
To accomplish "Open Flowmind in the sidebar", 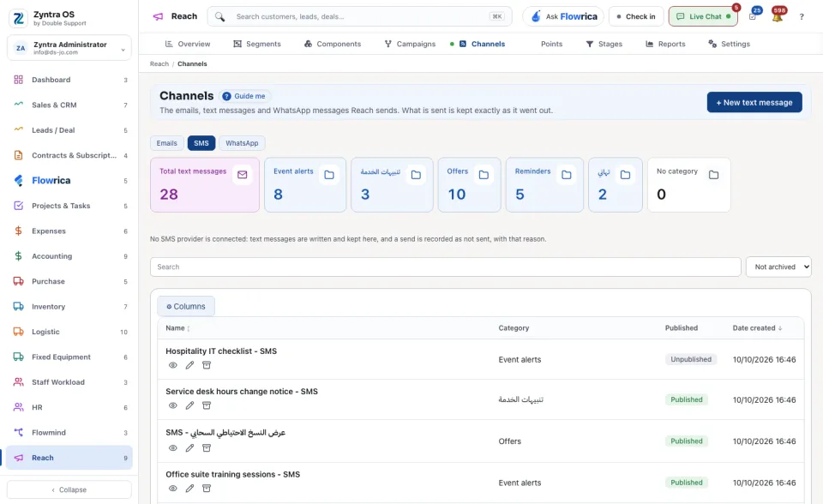I will [x=69, y=433].
